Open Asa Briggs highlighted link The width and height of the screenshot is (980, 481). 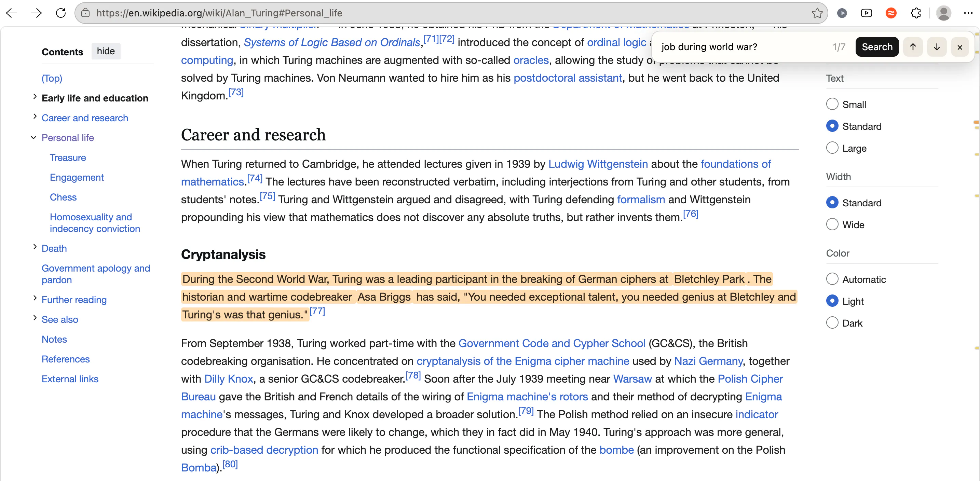tap(384, 297)
